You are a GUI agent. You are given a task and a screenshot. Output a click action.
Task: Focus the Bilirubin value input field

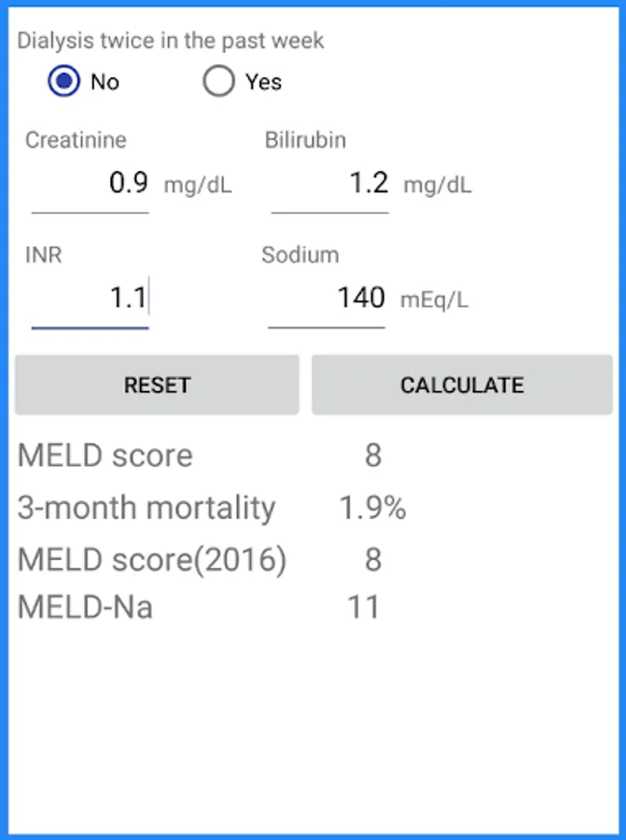(x=330, y=184)
